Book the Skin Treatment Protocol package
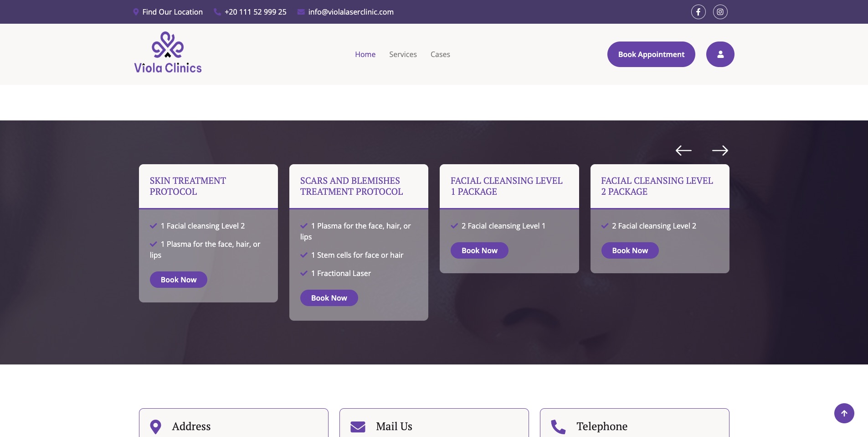868x437 pixels. tap(179, 280)
